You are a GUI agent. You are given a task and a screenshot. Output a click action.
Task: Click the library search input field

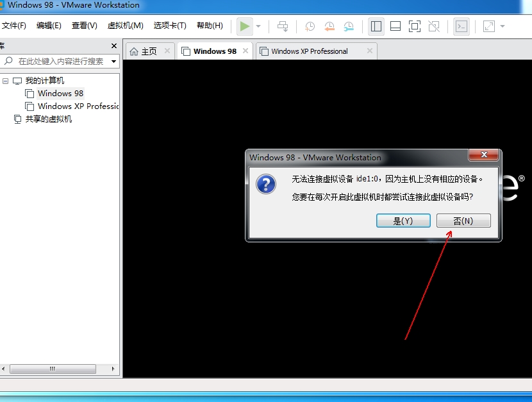(x=62, y=62)
